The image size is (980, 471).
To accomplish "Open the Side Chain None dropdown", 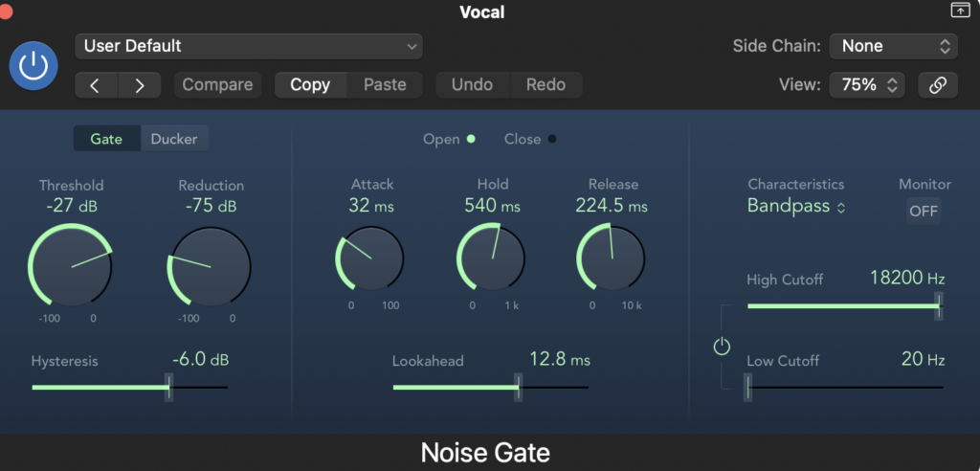I will point(893,46).
